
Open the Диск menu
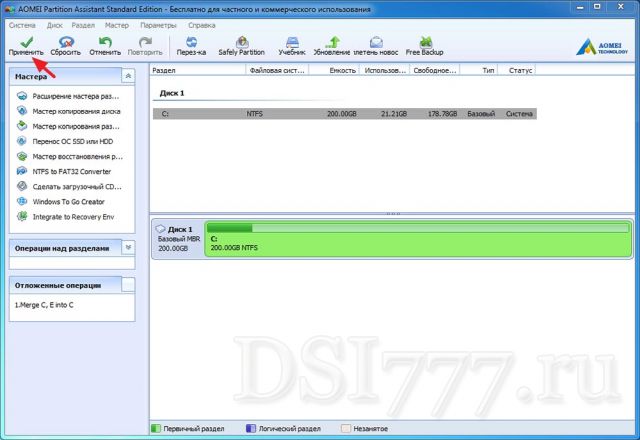tap(54, 25)
